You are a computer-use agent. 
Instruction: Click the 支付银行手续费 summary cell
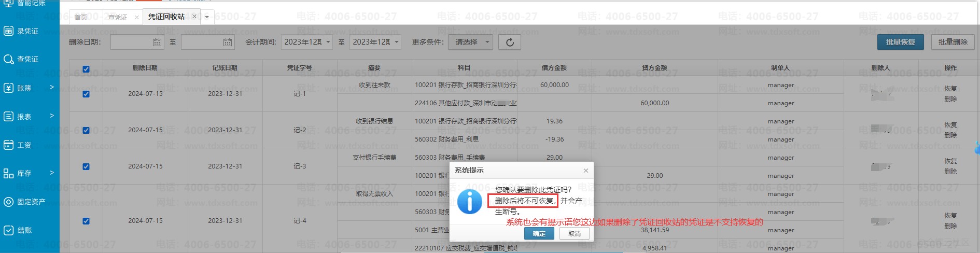374,158
